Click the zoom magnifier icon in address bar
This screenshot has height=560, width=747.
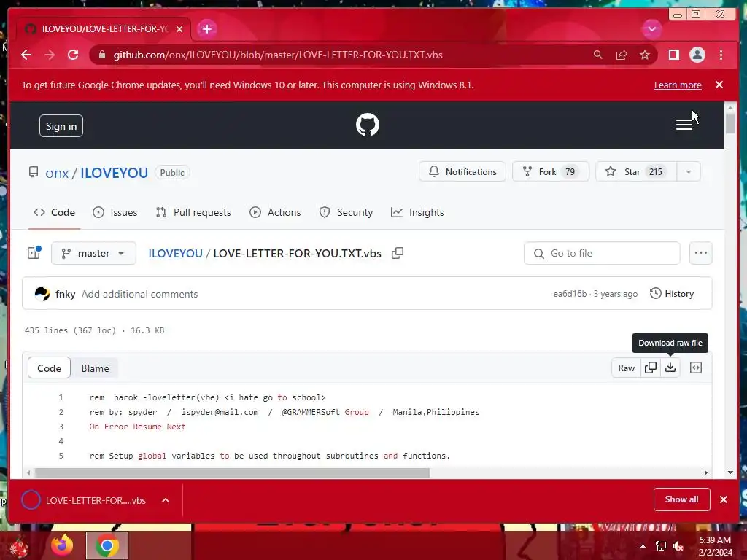tap(597, 55)
